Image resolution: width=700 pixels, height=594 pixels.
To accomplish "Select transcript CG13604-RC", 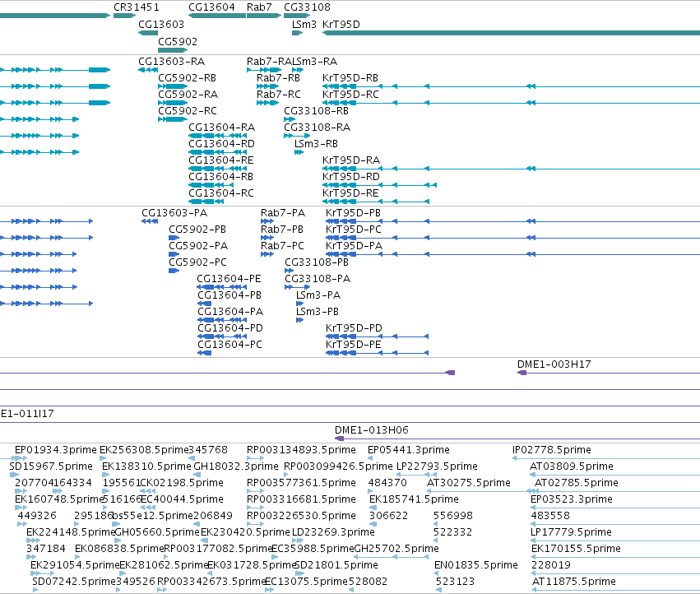I will coord(221,193).
